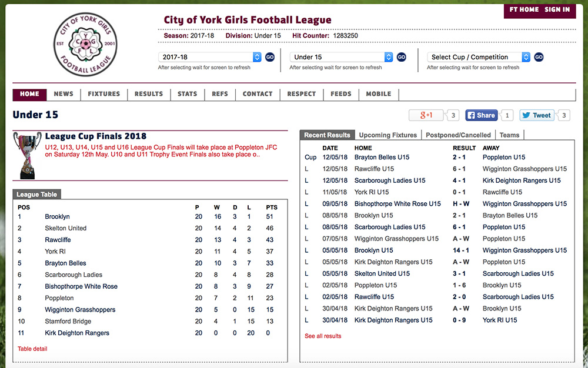
Task: Share the page on Facebook
Action: point(481,115)
